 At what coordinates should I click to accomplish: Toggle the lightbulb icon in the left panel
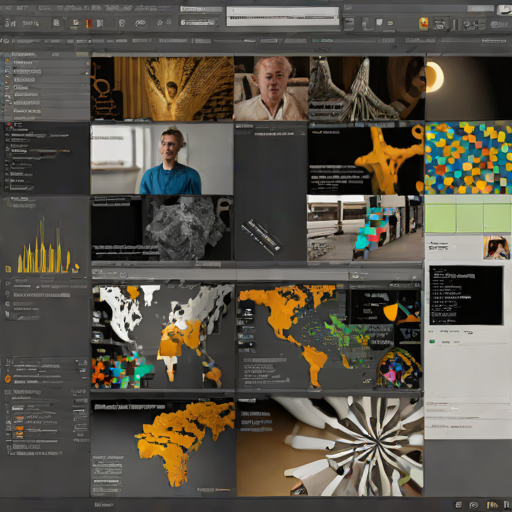click(7, 294)
